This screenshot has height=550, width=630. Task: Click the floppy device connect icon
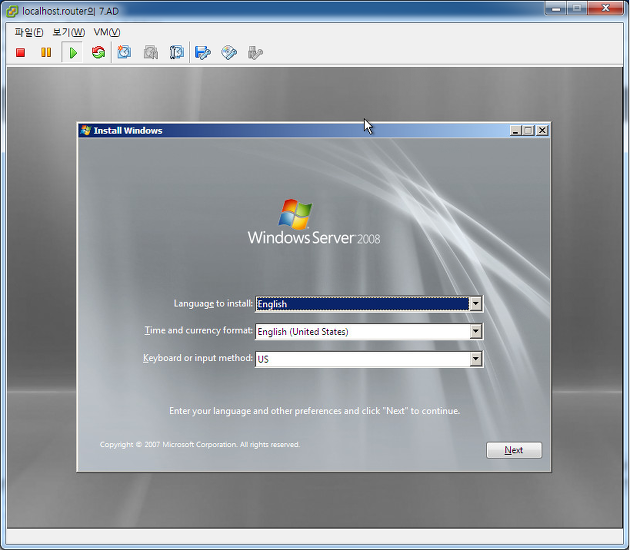point(202,52)
